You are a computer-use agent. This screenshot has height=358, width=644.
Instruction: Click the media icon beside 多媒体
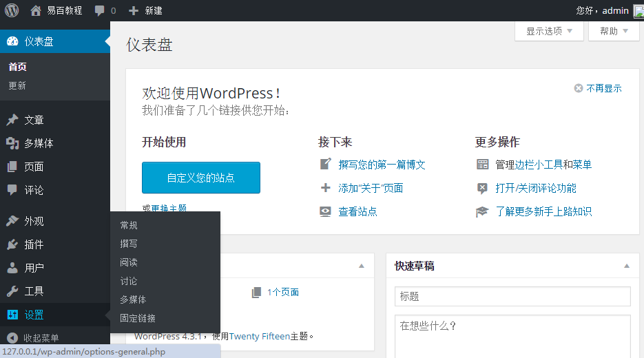point(12,143)
